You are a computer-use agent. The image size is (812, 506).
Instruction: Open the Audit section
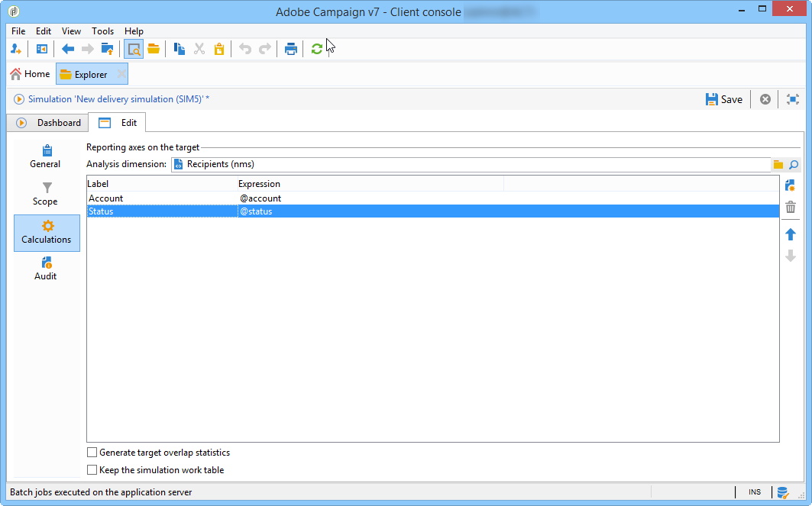point(45,269)
